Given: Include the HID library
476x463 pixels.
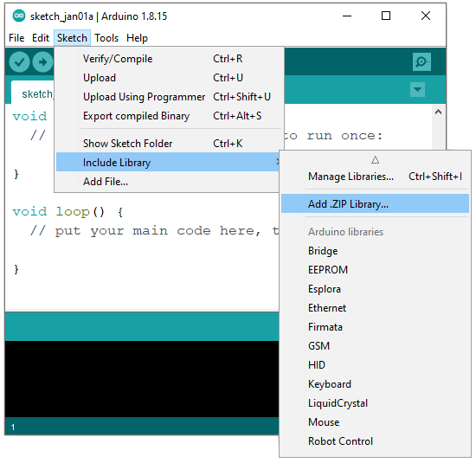Looking at the screenshot, I should pyautogui.click(x=375, y=365).
